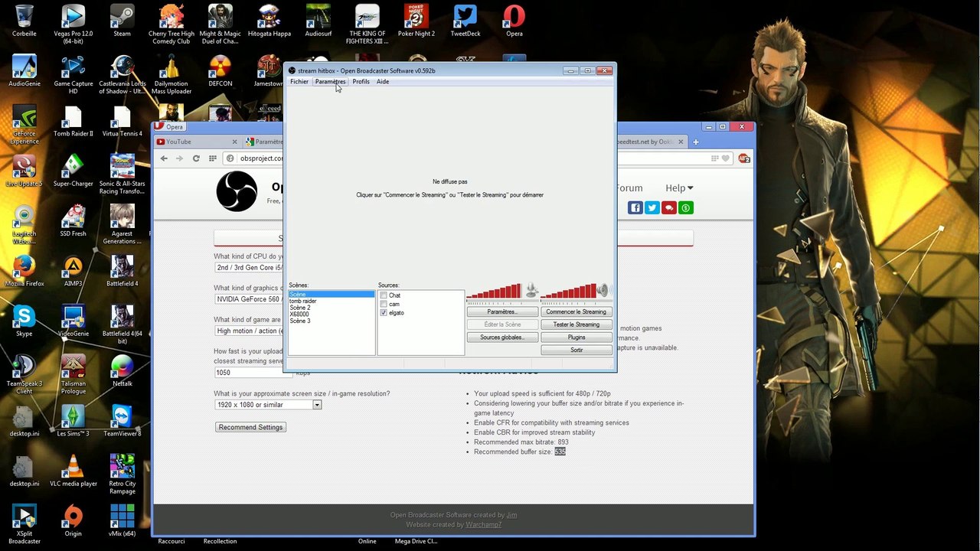Click the upload speed input field

[x=253, y=373]
